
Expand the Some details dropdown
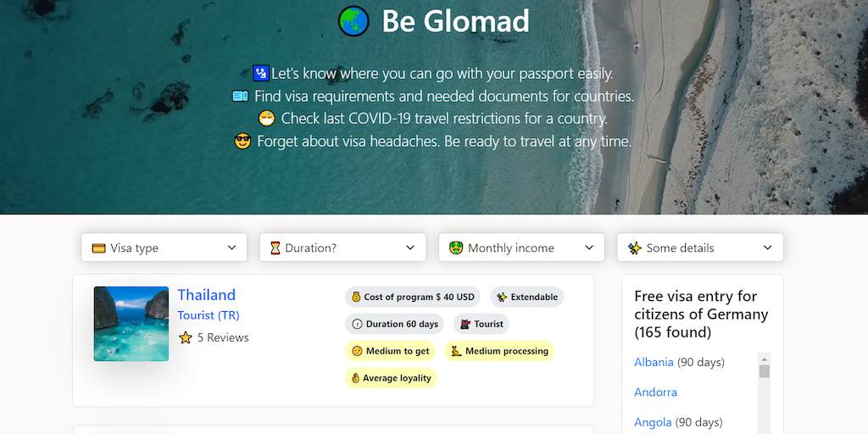click(700, 248)
